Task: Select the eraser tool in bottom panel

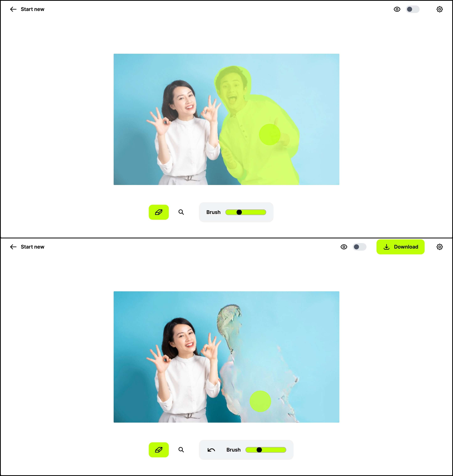Action: tap(159, 450)
